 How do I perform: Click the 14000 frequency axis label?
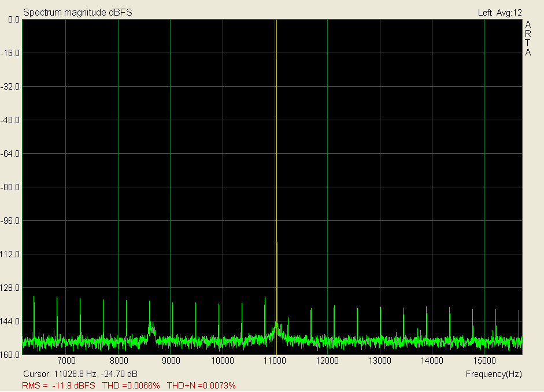[x=432, y=361]
